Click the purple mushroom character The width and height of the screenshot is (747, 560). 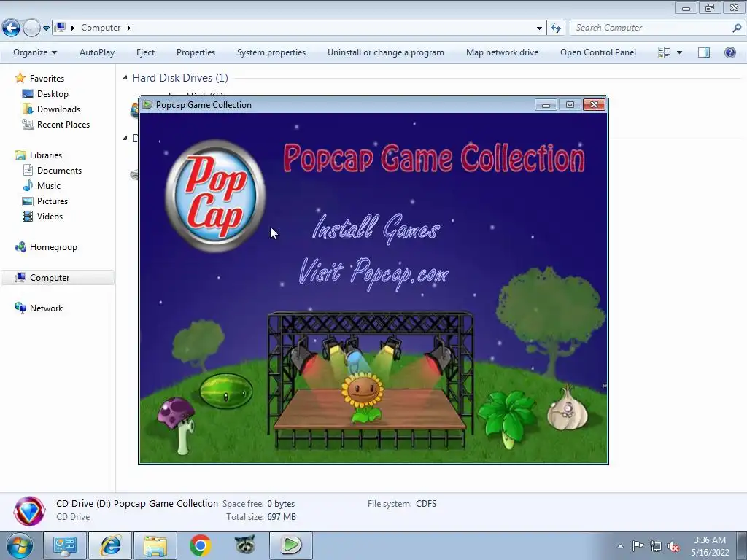point(178,425)
